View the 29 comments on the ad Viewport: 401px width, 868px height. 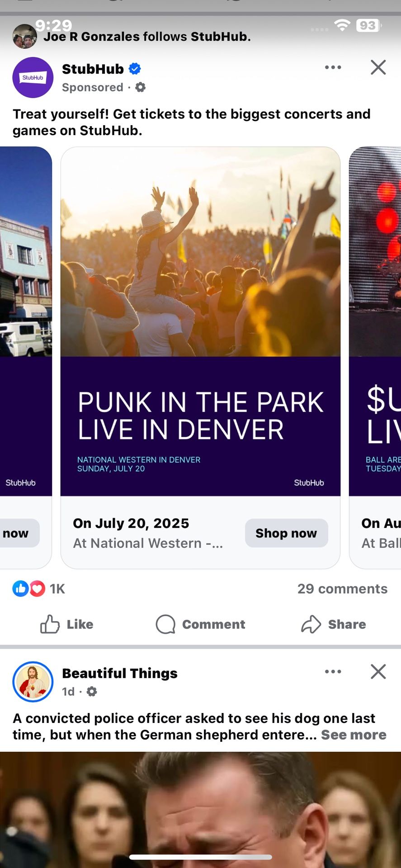(342, 588)
